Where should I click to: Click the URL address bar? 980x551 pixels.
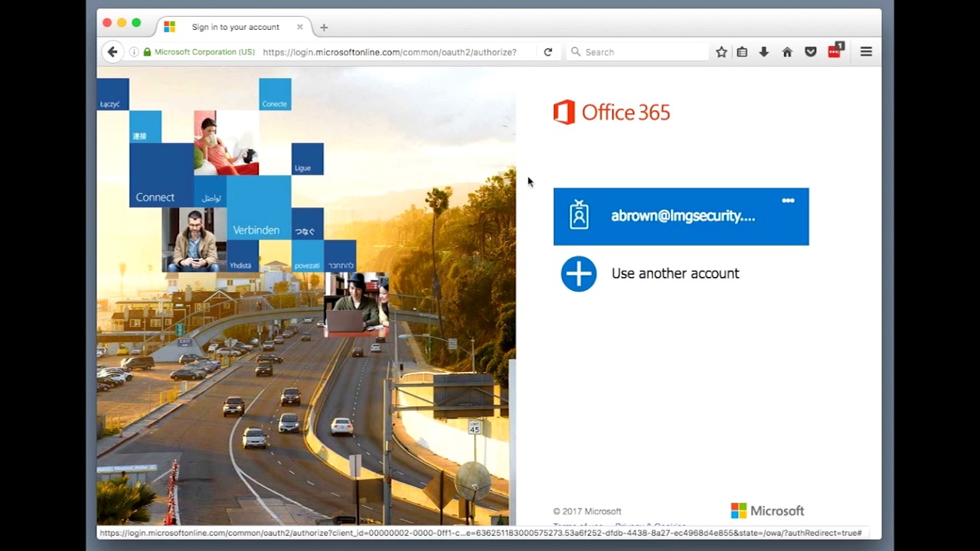click(390, 52)
